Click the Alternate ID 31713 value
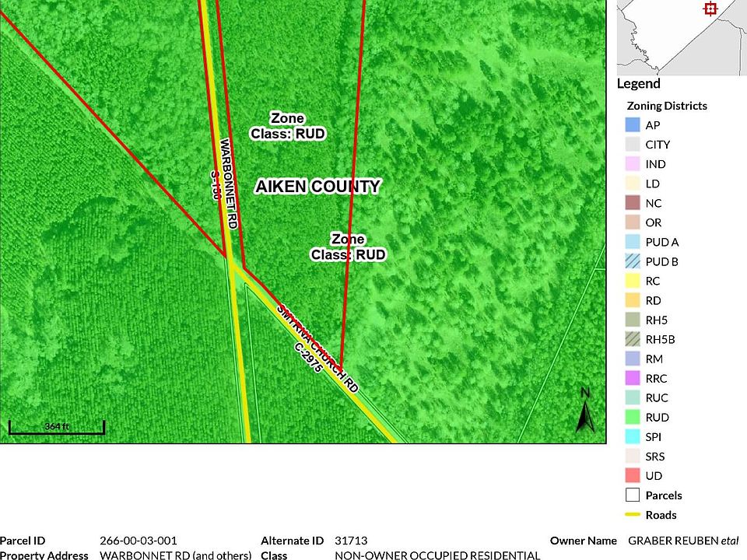The image size is (747, 560). tap(350, 541)
